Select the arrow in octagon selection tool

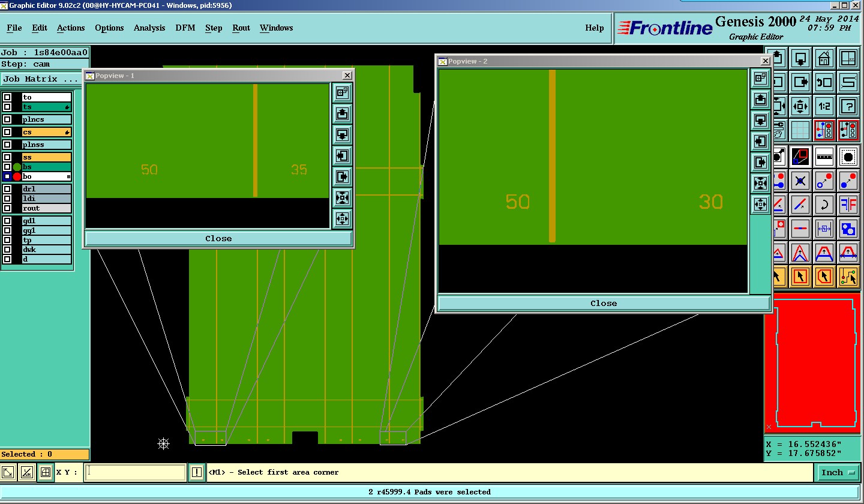tap(824, 277)
